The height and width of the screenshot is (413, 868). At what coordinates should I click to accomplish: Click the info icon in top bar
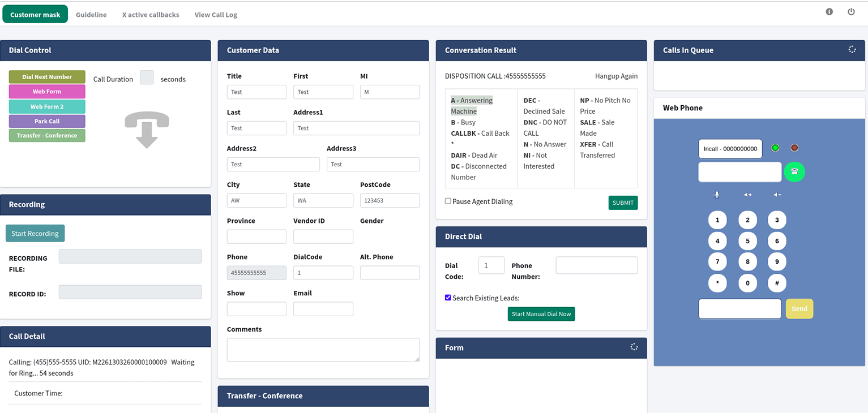[829, 11]
